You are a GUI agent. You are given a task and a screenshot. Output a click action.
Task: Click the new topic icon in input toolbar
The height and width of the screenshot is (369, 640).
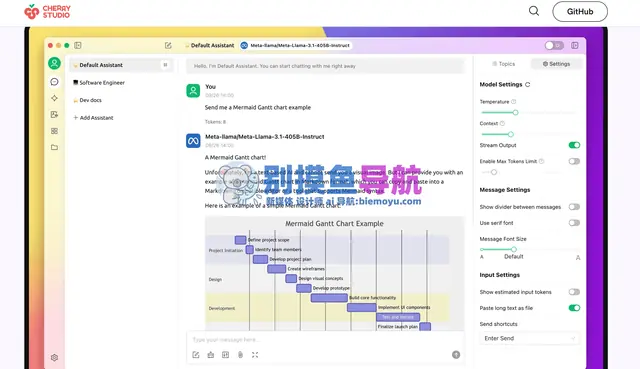click(x=196, y=355)
